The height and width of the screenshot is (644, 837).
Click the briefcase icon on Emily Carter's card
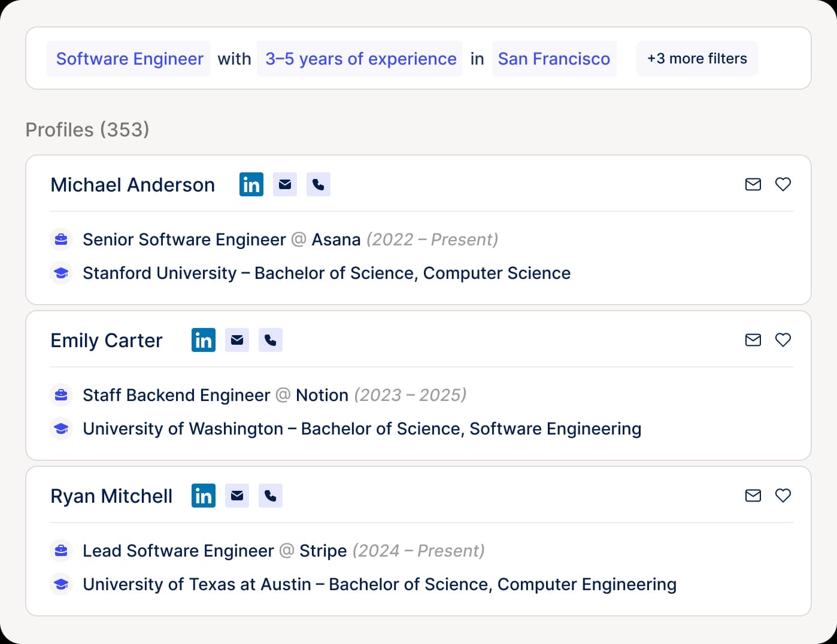[61, 395]
